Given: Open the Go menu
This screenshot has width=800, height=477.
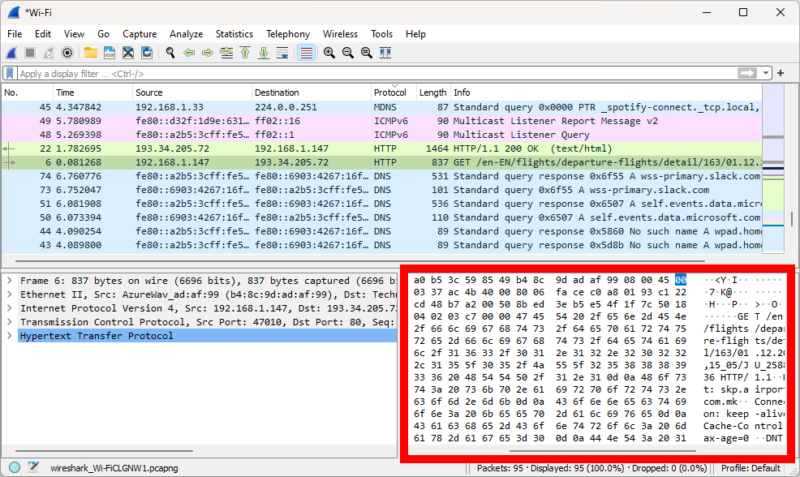Looking at the screenshot, I should click(103, 34).
